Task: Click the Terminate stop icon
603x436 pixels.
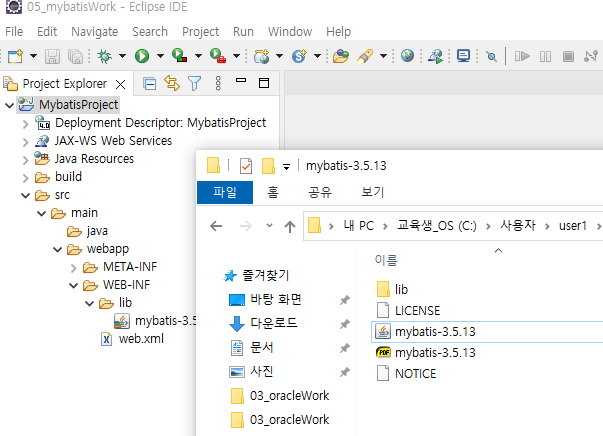Action: tap(568, 57)
